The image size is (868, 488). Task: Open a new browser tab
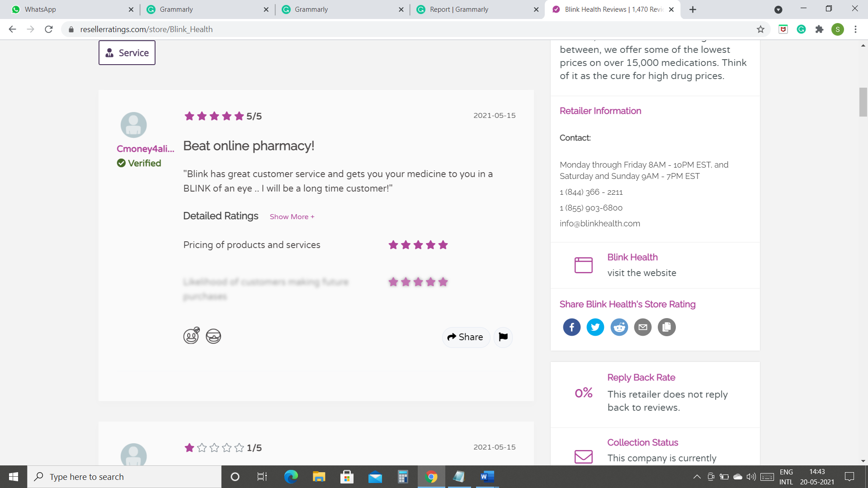click(x=693, y=9)
